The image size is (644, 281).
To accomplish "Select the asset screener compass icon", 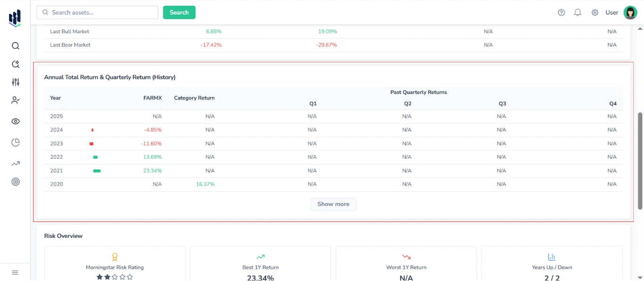I will (x=15, y=64).
